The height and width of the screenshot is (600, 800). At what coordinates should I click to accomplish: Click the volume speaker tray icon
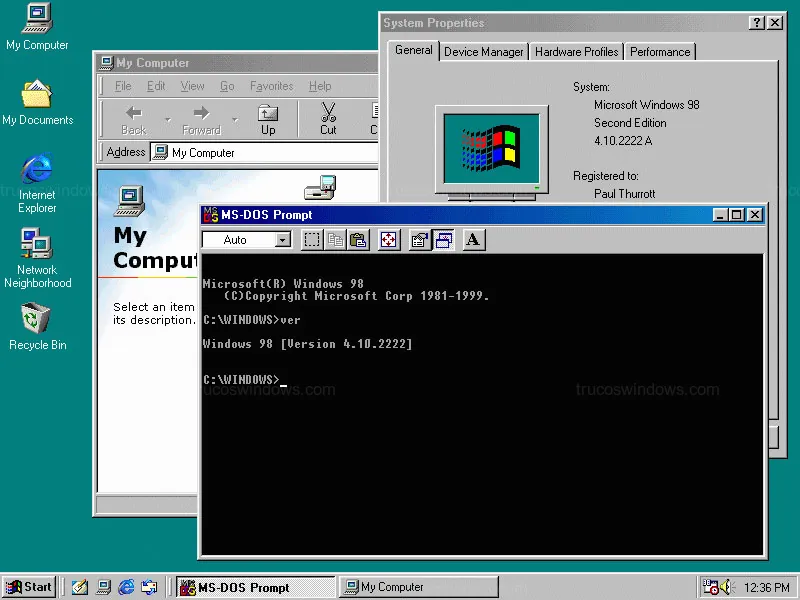(x=726, y=587)
